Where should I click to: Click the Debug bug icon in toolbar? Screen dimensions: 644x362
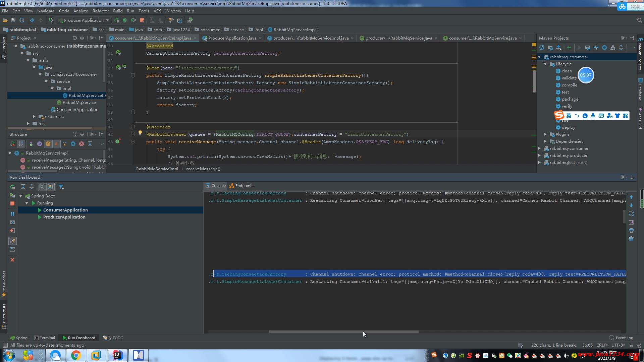click(125, 20)
